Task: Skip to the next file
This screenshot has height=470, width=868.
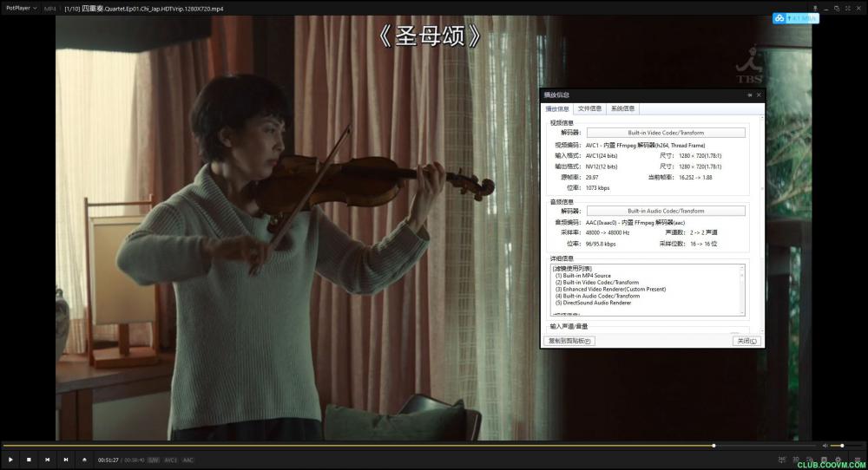Action: [x=65, y=460]
